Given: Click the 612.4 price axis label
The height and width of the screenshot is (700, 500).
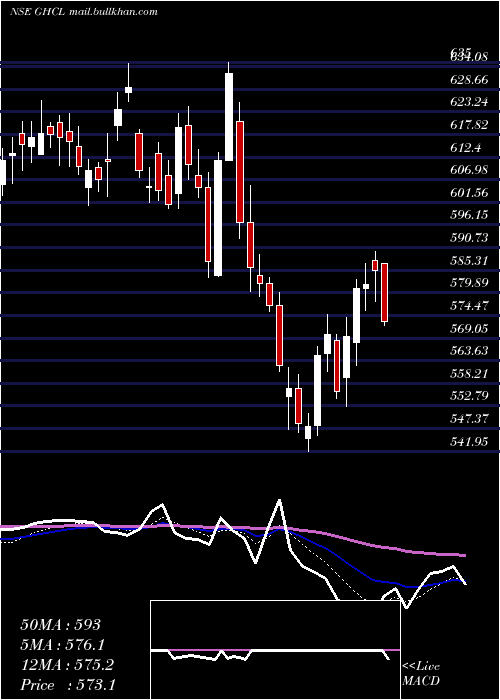Looking at the screenshot, I should 465,148.
